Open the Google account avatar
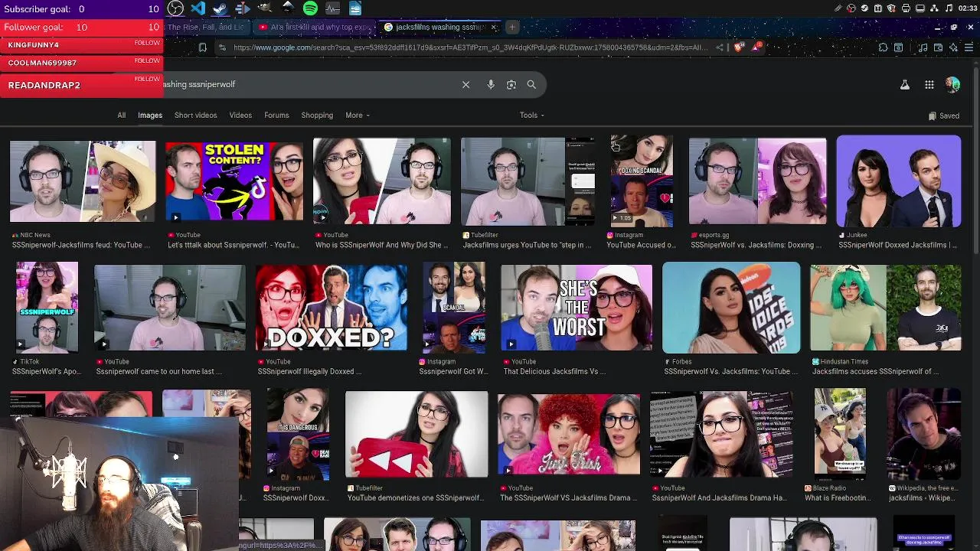Image resolution: width=980 pixels, height=551 pixels. [x=952, y=85]
